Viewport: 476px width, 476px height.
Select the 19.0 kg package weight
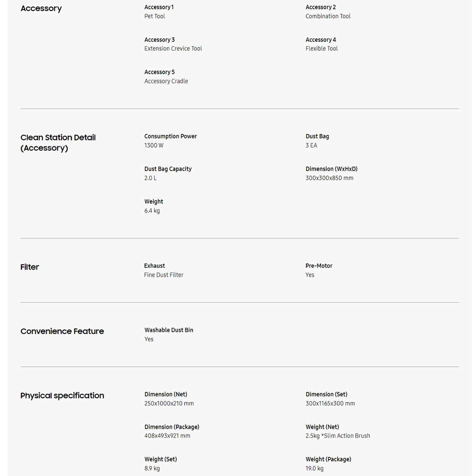click(314, 468)
